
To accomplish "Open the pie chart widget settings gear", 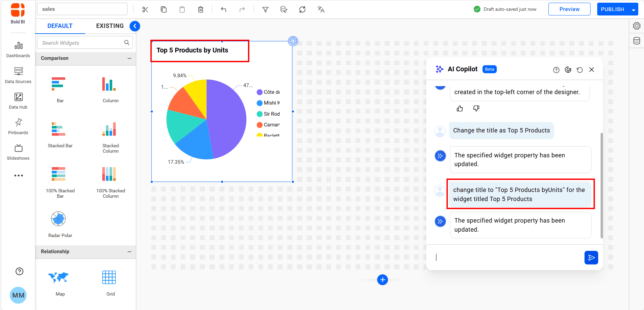I will (293, 41).
